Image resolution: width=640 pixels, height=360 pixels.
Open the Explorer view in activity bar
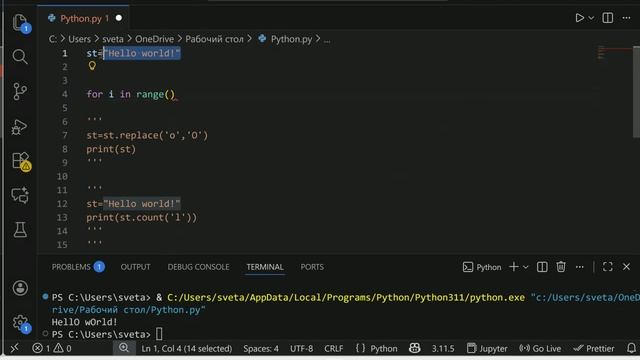20,22
